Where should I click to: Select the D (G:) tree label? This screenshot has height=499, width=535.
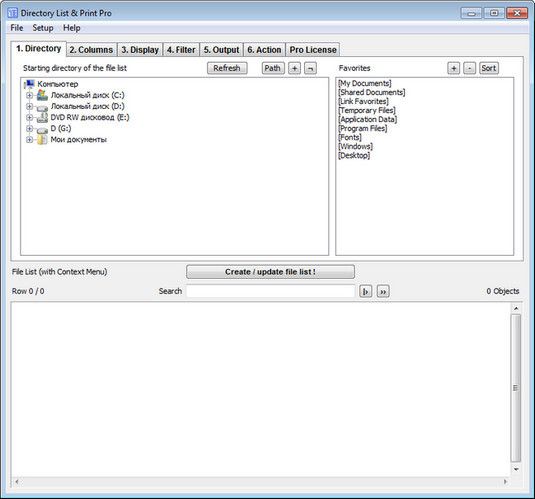[61, 129]
